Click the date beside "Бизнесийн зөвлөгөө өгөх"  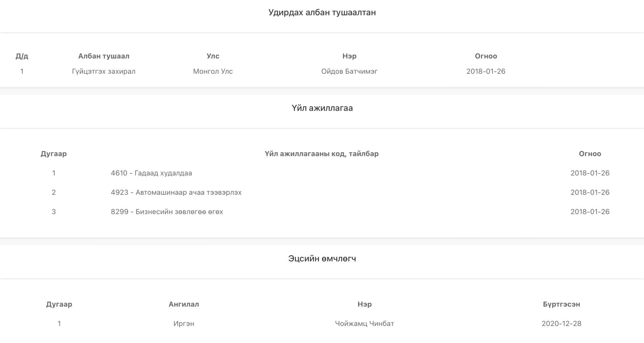[x=590, y=212]
